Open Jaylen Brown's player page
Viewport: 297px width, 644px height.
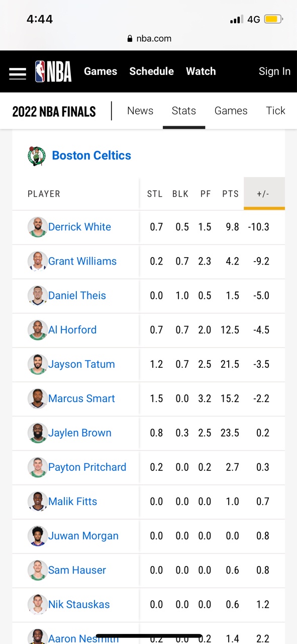point(80,433)
